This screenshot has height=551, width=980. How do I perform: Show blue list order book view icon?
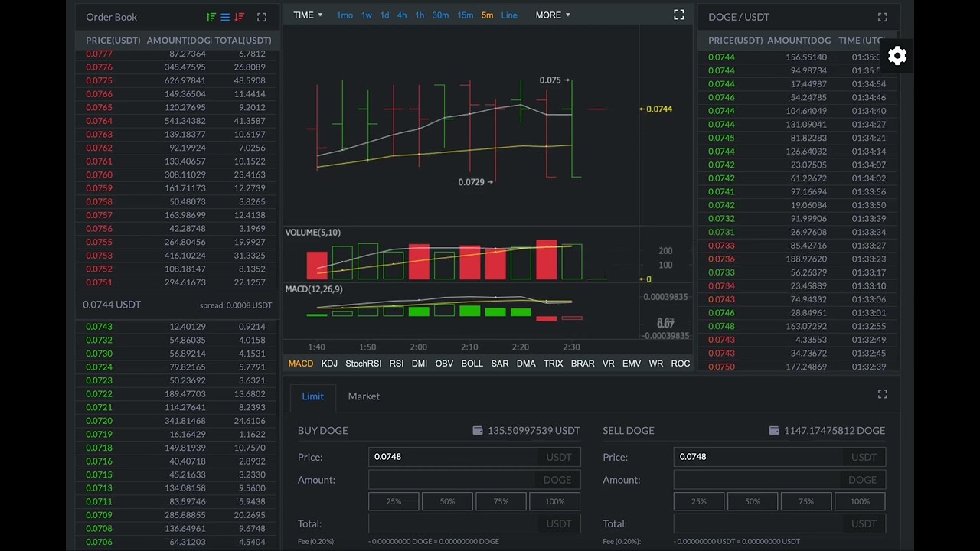225,17
